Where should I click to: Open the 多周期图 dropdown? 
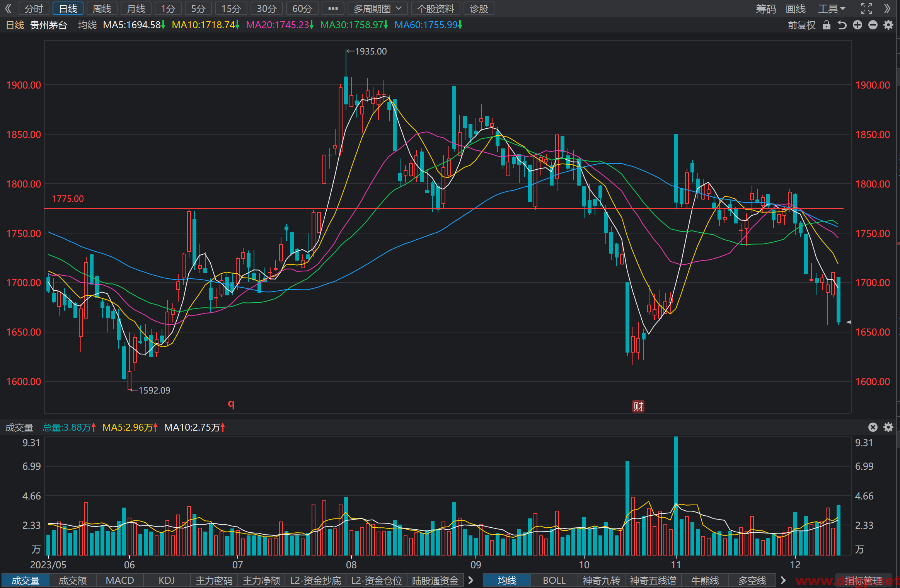(x=378, y=9)
